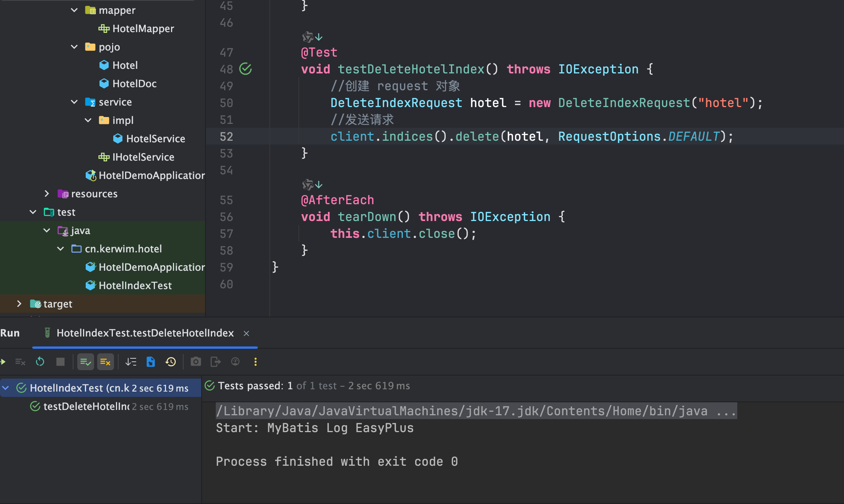This screenshot has width=844, height=504.
Task: Toggle Show Passed tests filter
Action: tap(86, 362)
